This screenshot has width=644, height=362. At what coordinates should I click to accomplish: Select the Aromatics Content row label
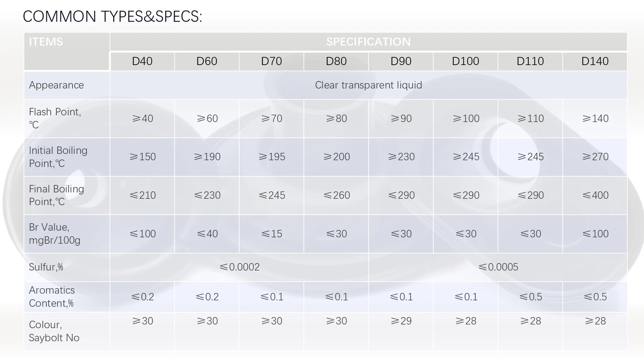coord(52,297)
